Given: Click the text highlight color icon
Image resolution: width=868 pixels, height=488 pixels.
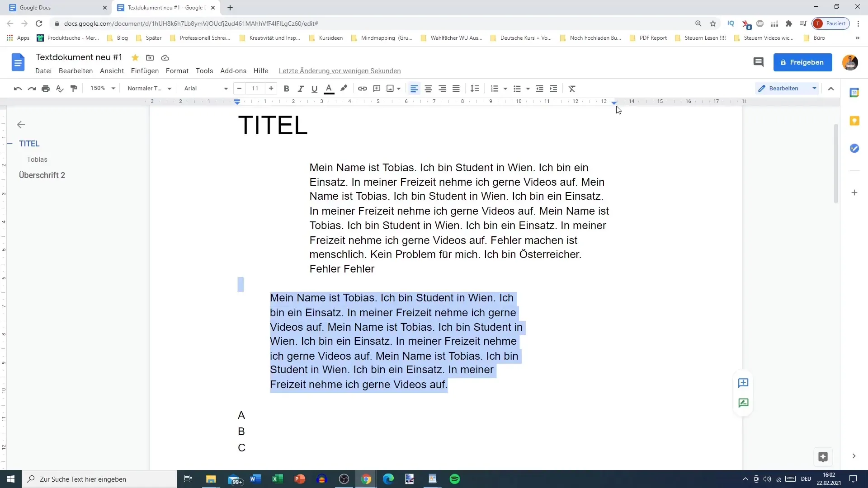Looking at the screenshot, I should (344, 88).
